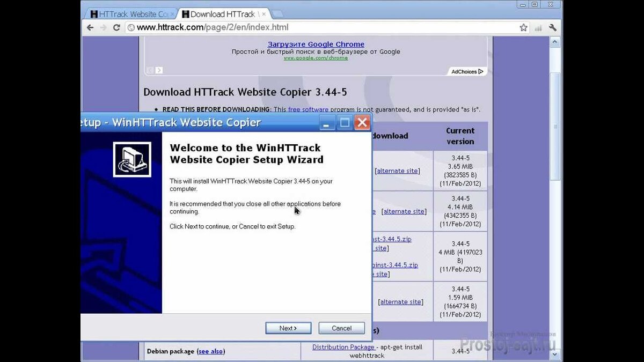Open the www.google.com/chrome link
This screenshot has width=644, height=362.
pyautogui.click(x=316, y=58)
